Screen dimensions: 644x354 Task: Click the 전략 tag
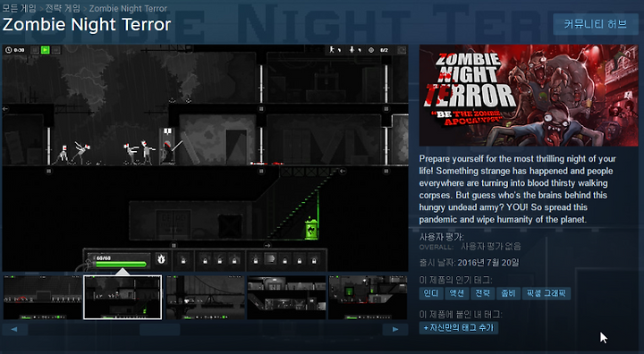(483, 293)
